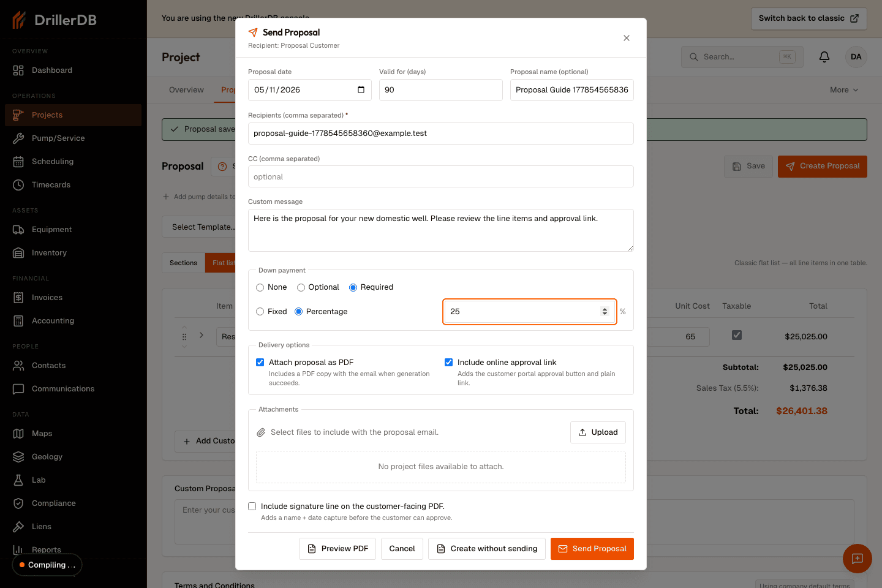Screen dimensions: 882x588
Task: Open the Dashboard icon in sidebar
Action: [x=18, y=70]
